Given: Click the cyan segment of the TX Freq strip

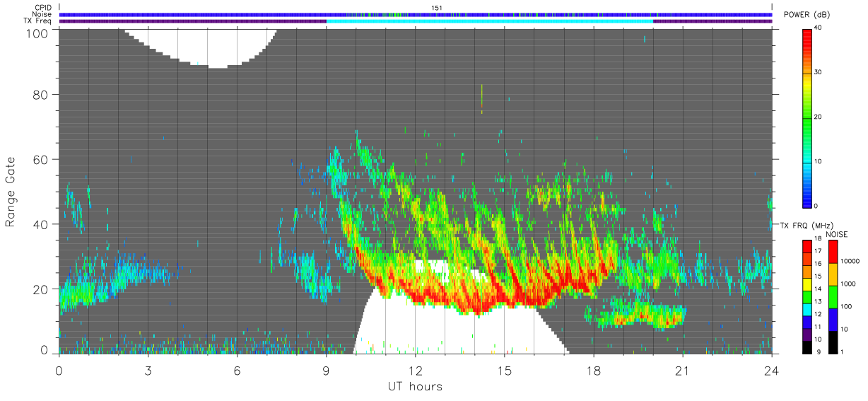Looking at the screenshot, I should (490, 21).
